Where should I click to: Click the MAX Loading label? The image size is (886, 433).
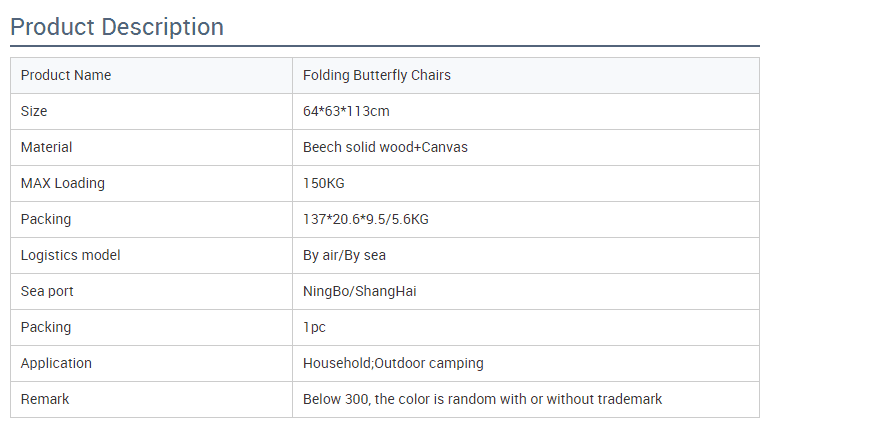tap(63, 184)
